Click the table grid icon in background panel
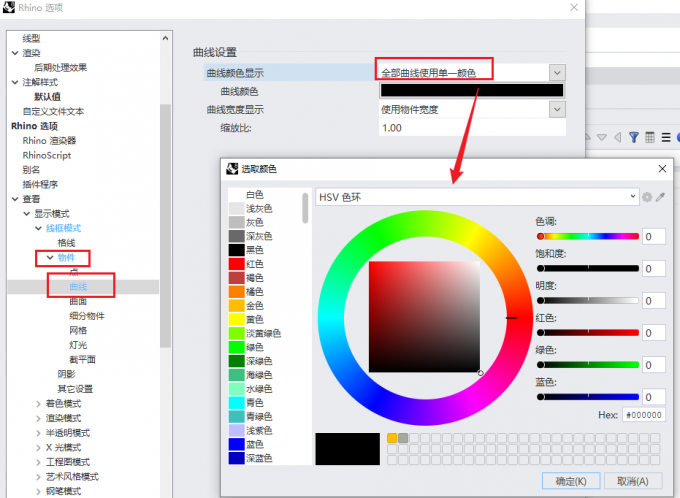Viewport: 680px width, 498px height. (650, 138)
